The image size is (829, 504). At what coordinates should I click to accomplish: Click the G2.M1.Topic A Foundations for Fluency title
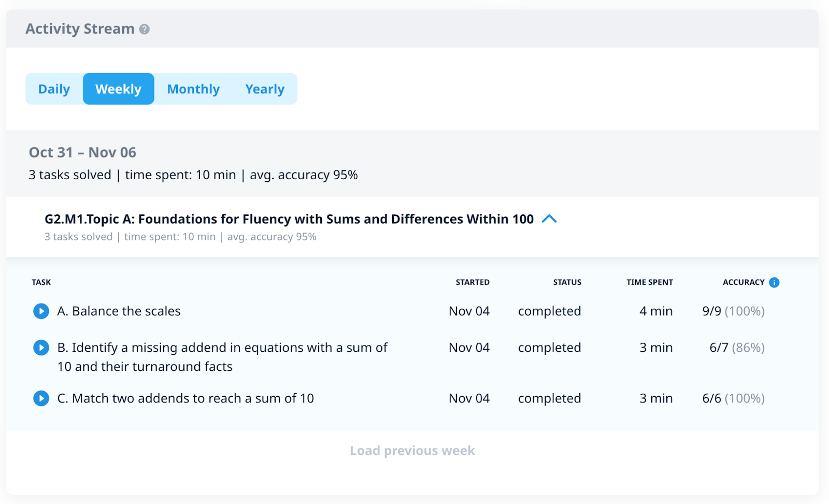(x=289, y=219)
